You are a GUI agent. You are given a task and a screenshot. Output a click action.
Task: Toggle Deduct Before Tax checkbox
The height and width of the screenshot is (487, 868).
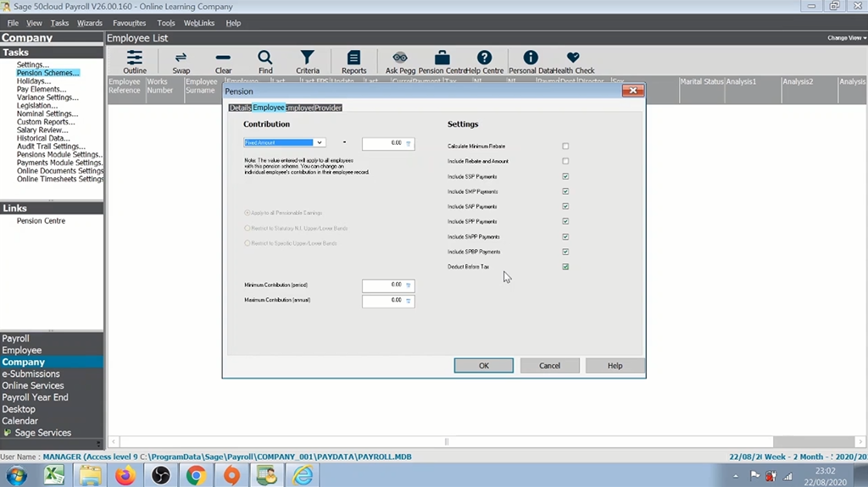coord(565,266)
